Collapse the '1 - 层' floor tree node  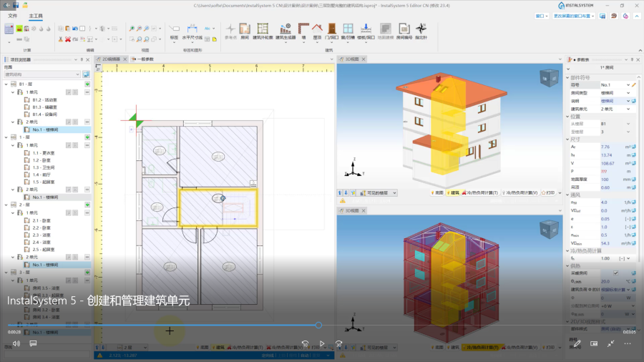(x=6, y=137)
